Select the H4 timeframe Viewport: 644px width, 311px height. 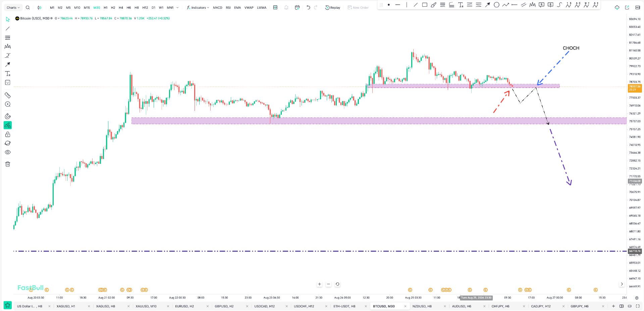(121, 7)
